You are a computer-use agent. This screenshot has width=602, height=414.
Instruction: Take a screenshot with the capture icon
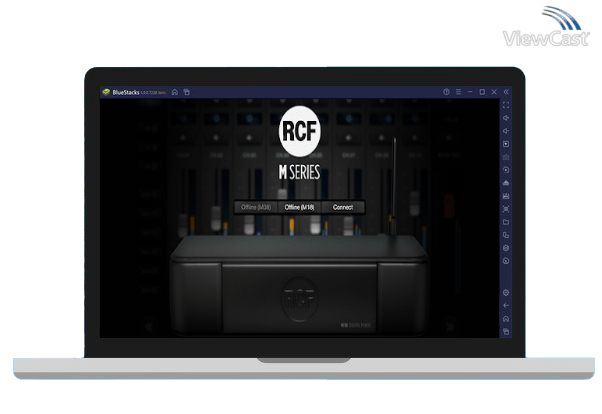tap(506, 209)
